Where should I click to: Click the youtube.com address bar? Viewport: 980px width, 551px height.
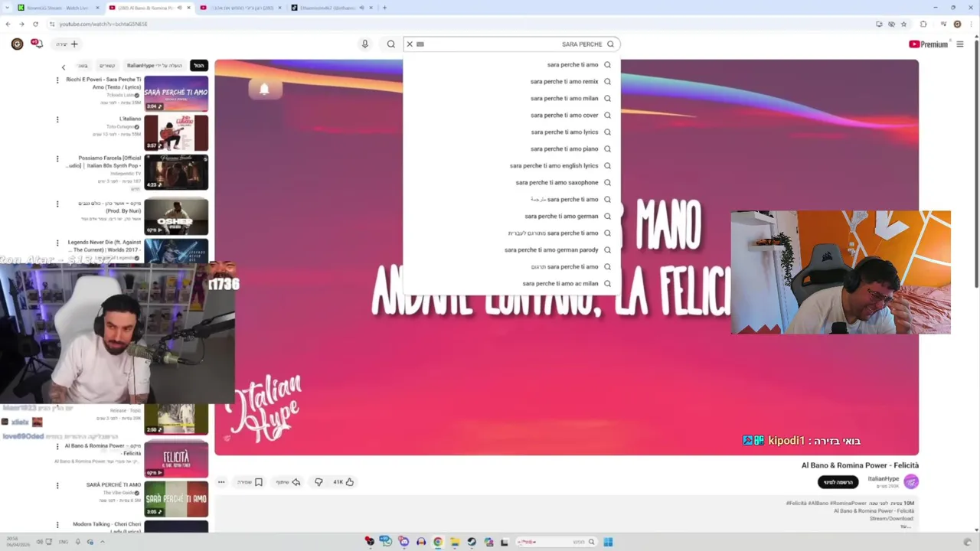coord(459,24)
